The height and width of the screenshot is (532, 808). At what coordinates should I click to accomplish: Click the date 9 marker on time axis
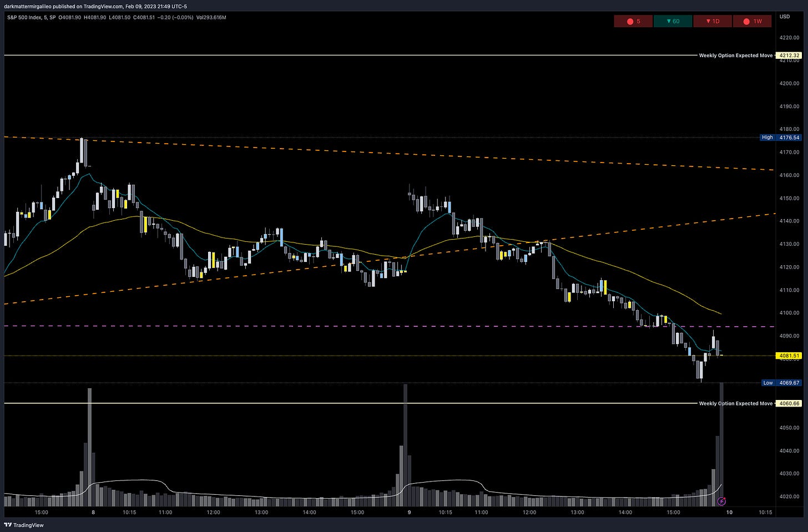[410, 513]
